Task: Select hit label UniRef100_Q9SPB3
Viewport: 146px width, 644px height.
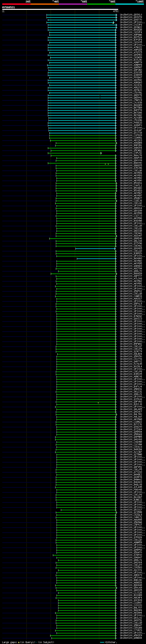Action: pos(131,55)
